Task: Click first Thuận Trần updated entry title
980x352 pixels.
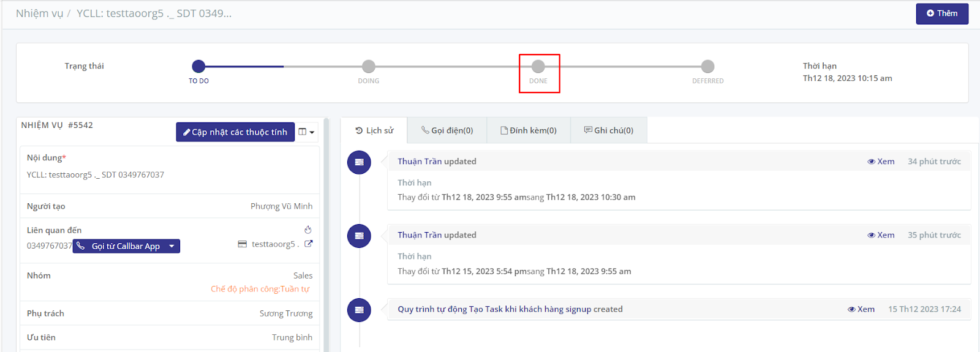Action: point(437,162)
